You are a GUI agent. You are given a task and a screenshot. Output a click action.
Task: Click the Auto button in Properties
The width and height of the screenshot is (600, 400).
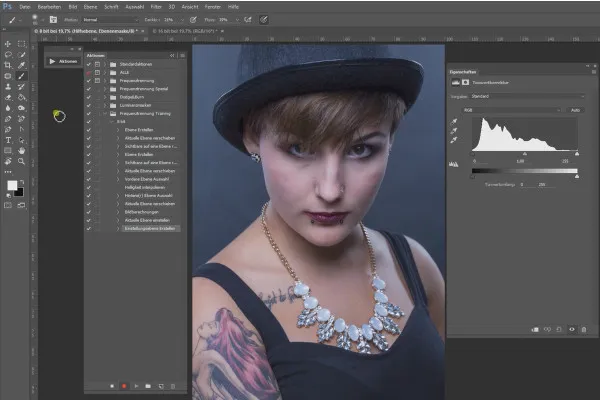[576, 110]
